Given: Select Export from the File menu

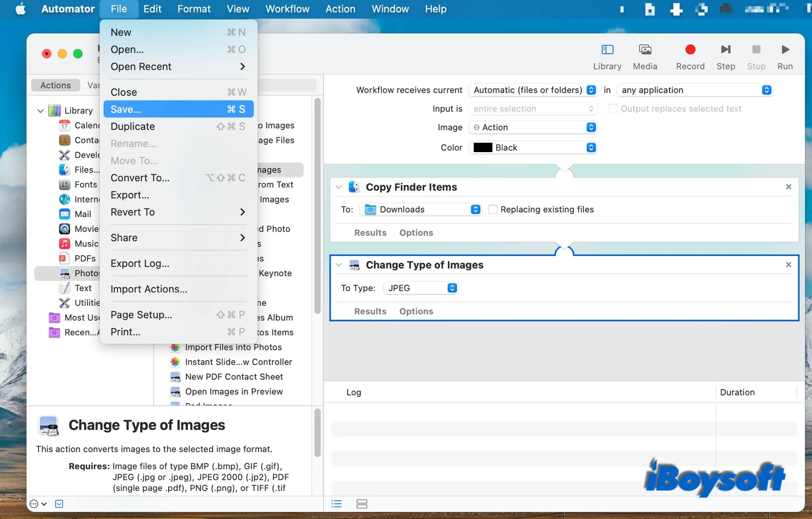Looking at the screenshot, I should tap(130, 195).
